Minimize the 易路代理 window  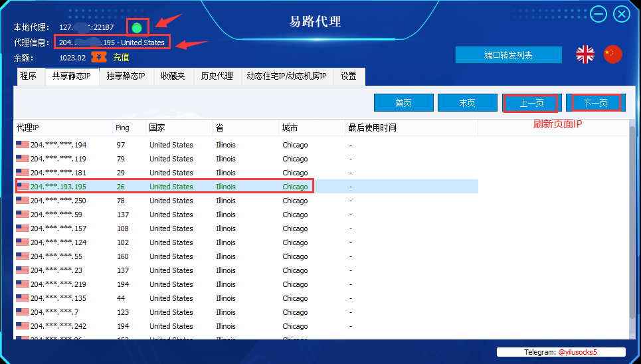pos(598,15)
